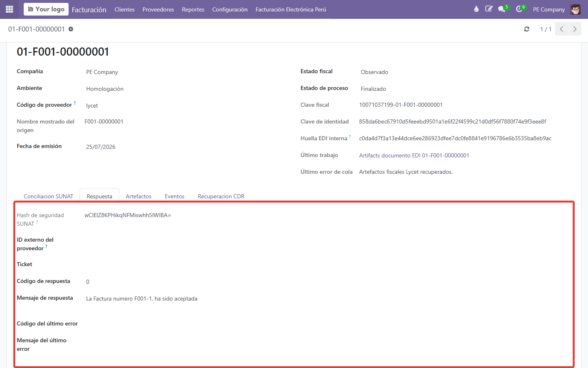Switch to the Conciliacion SUNAT tab
The image size is (588, 368).
point(48,196)
